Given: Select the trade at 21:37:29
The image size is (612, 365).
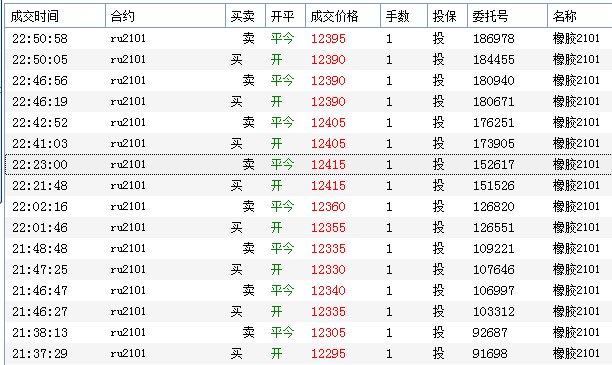Looking at the screenshot, I should pyautogui.click(x=308, y=354).
